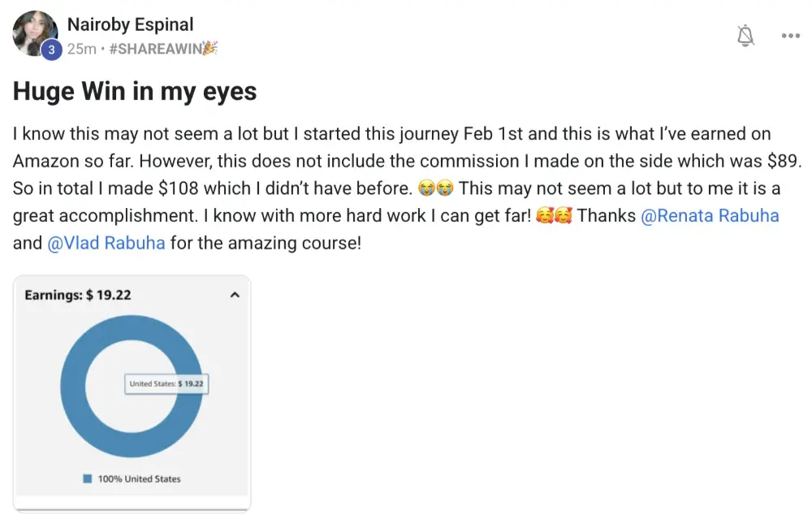Click the 100% United States legend label
Screen dimensions: 812x524
coord(139,479)
